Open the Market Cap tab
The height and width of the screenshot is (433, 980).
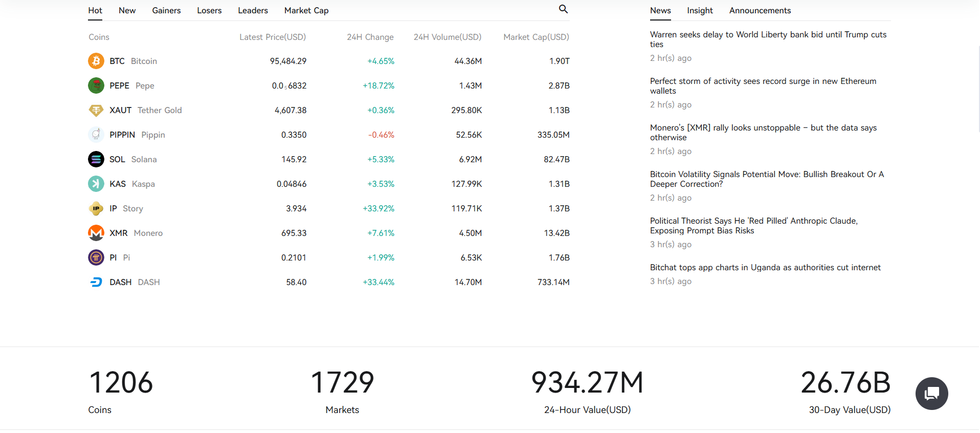306,11
